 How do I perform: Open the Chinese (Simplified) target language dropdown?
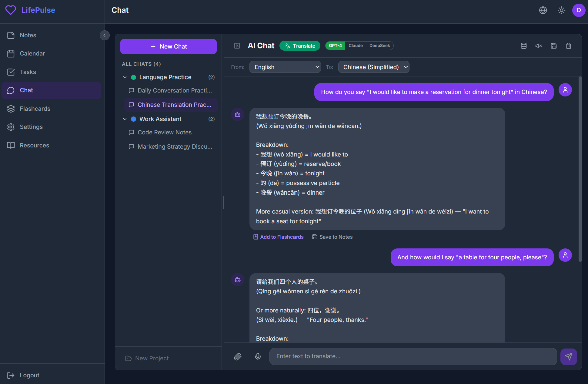[373, 67]
